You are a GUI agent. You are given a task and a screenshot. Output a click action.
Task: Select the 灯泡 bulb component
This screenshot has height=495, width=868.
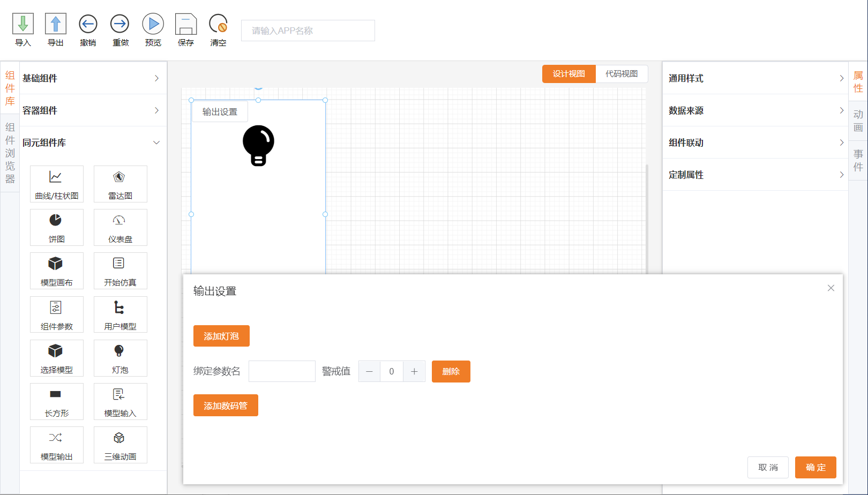120,358
